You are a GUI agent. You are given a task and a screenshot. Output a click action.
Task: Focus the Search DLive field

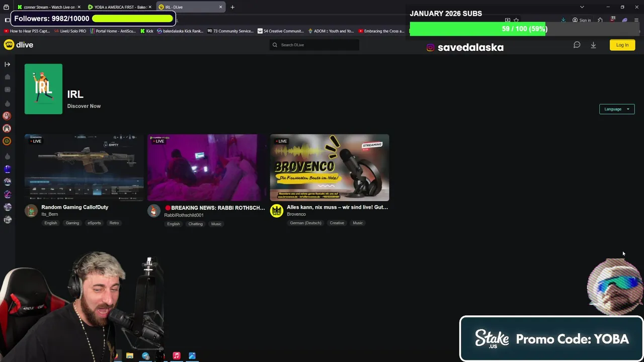click(x=314, y=45)
